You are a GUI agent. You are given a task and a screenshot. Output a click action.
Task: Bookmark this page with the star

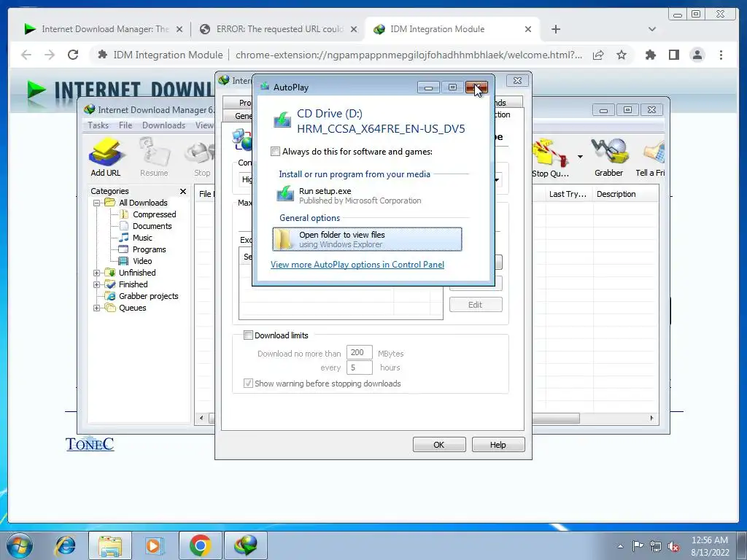[x=622, y=55]
